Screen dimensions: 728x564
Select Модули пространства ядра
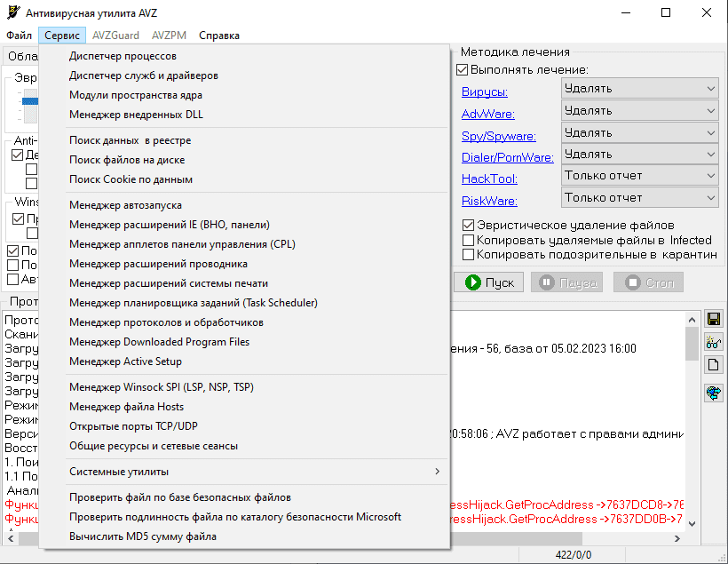[x=245, y=95]
